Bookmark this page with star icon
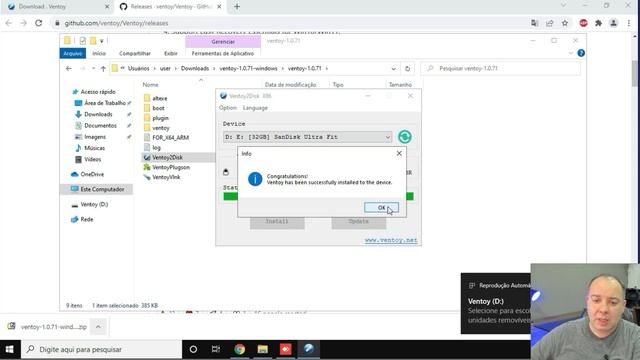640x360 pixels. (x=565, y=23)
